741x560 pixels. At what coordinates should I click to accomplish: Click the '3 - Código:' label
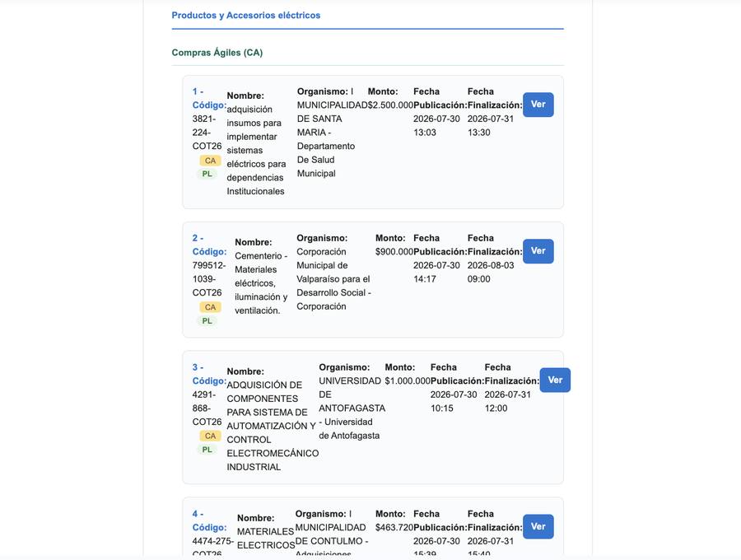pyautogui.click(x=209, y=374)
